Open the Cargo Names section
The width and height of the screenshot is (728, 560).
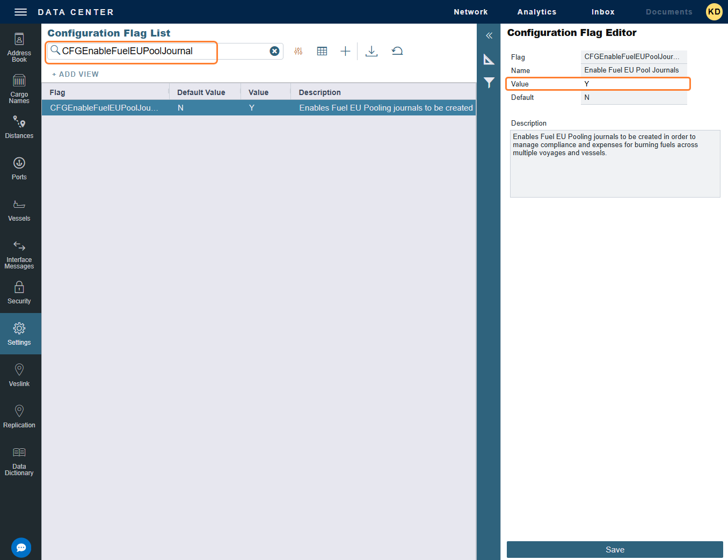pos(19,86)
